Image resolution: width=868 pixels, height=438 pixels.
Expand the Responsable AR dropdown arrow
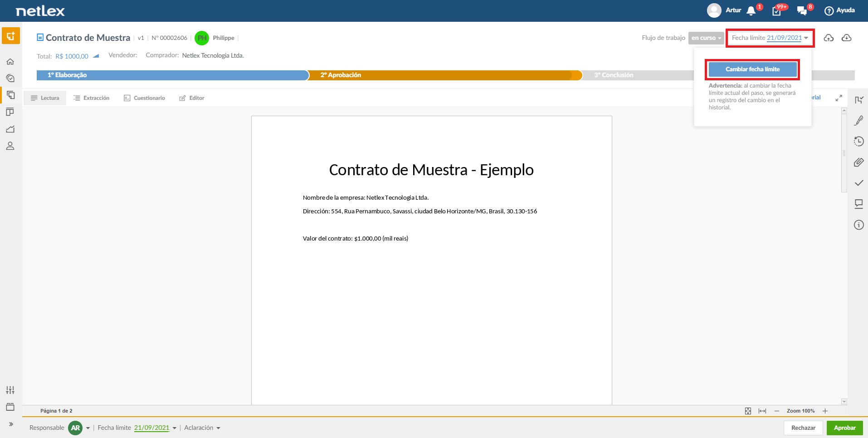[88, 428]
